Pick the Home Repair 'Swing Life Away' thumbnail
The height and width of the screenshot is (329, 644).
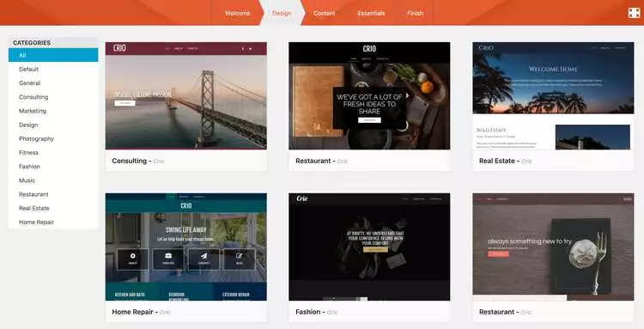click(186, 247)
